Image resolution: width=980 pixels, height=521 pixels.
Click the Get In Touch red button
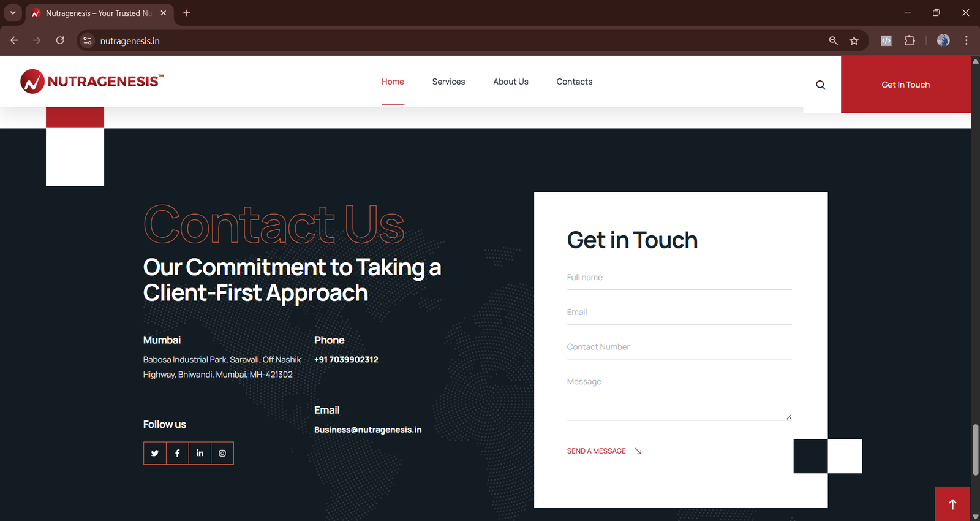[905, 85]
